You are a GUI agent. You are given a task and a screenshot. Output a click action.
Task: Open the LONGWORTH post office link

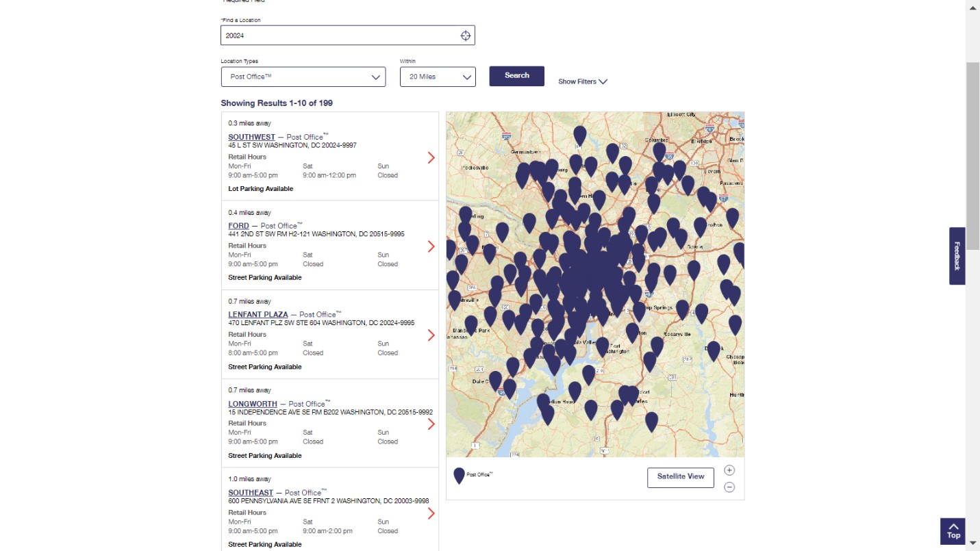coord(253,404)
